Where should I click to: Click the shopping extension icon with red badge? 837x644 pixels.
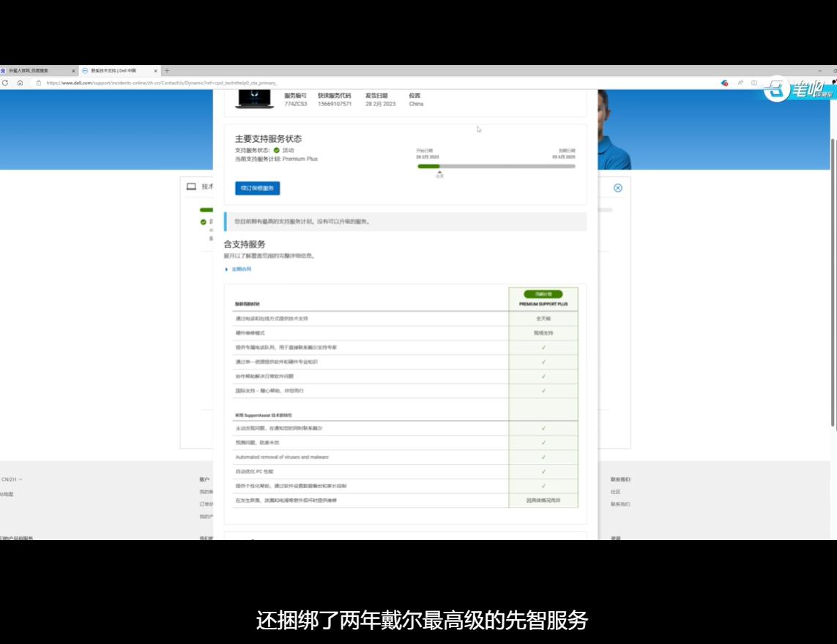(x=724, y=83)
